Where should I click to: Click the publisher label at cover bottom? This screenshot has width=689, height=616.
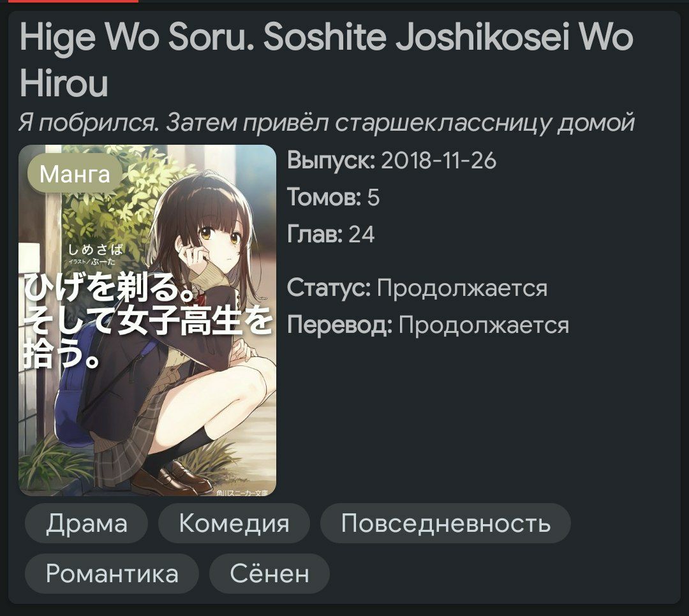click(x=242, y=493)
